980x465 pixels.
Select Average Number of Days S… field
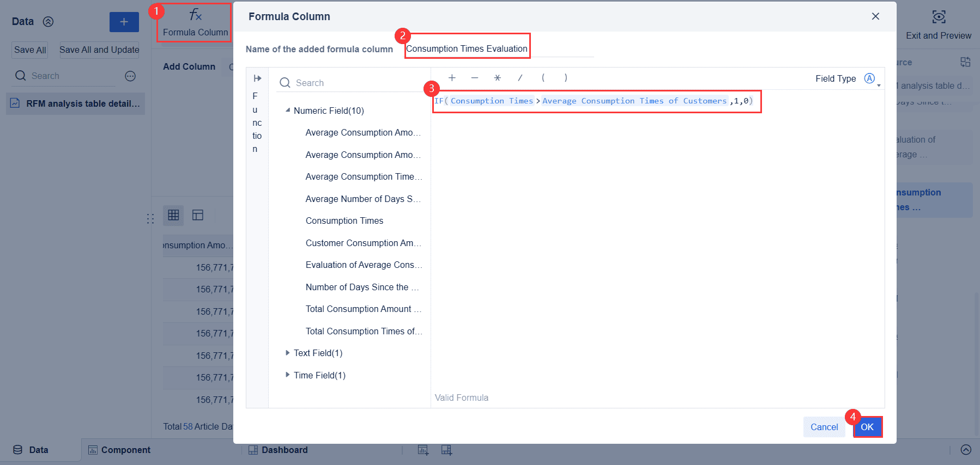click(364, 199)
